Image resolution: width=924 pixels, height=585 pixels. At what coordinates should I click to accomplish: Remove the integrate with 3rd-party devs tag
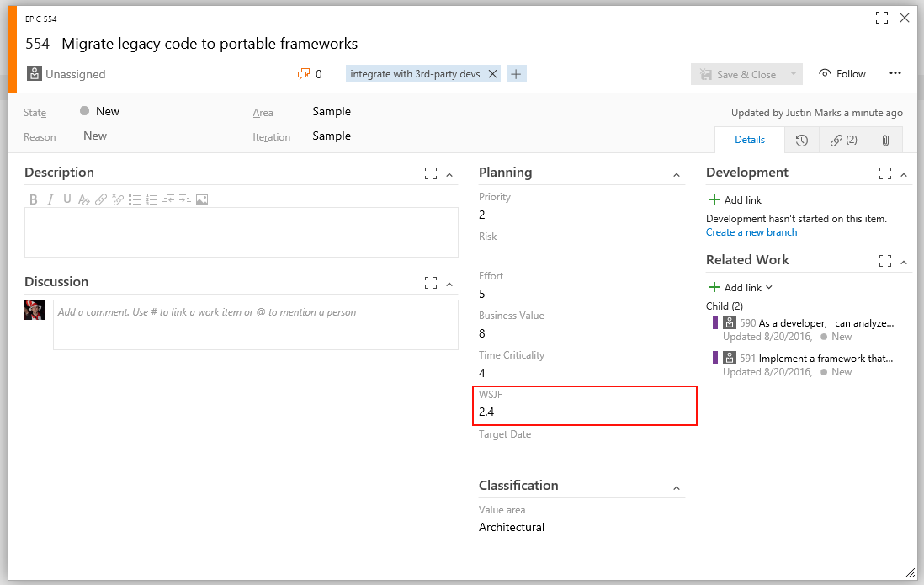pyautogui.click(x=493, y=73)
